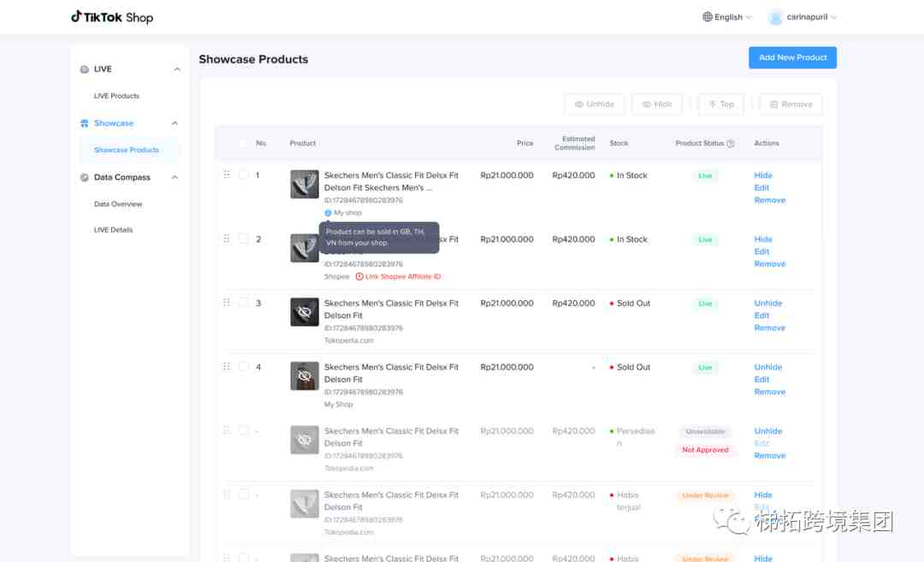Click Edit for product No. 3
Screen dimensions: 924x562
(761, 315)
